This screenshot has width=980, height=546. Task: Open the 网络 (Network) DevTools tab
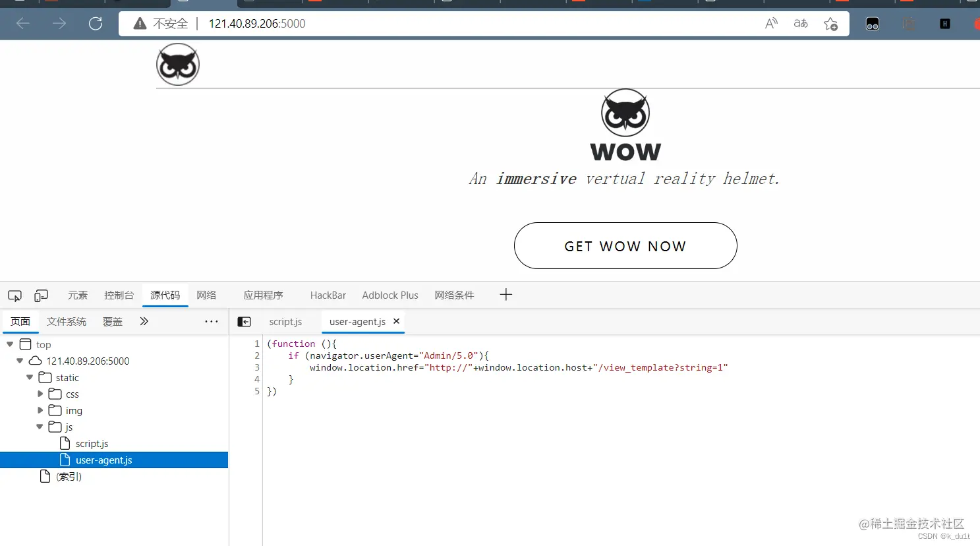tap(206, 295)
